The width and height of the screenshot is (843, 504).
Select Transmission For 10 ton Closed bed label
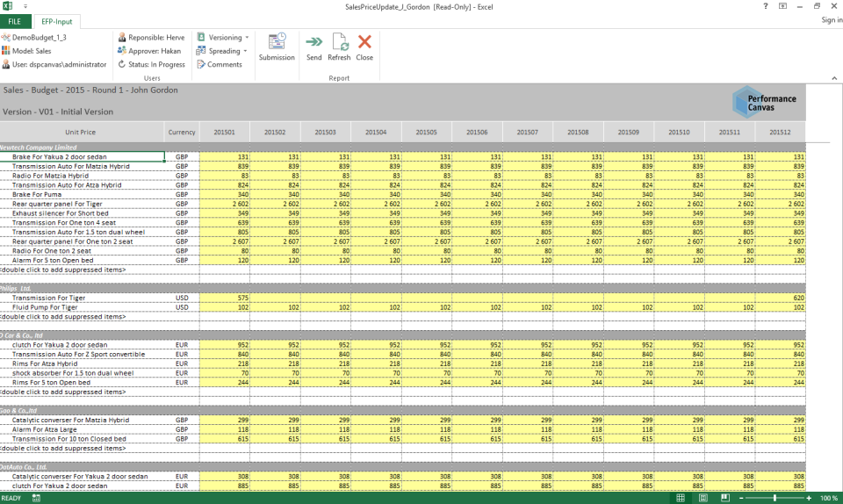[68, 439]
